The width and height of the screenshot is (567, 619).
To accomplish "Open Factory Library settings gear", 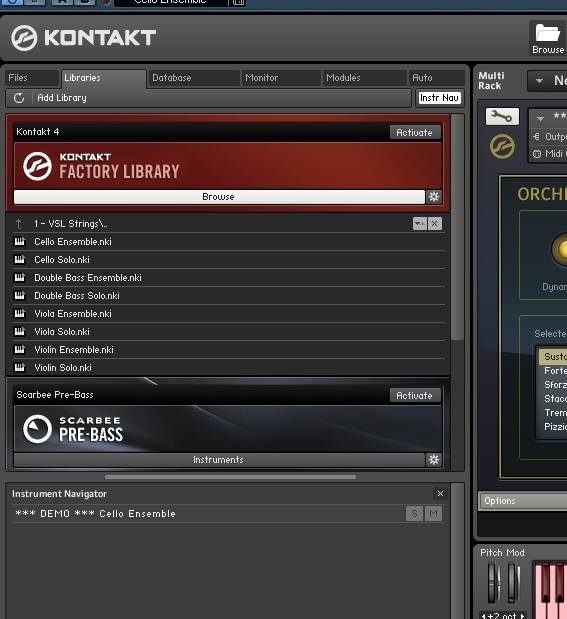I will click(x=434, y=197).
